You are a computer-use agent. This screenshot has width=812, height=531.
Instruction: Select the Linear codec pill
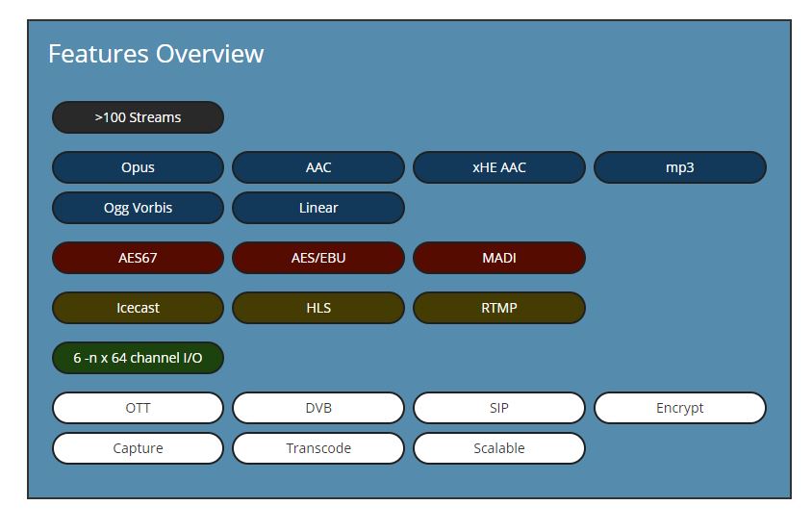[x=318, y=208]
